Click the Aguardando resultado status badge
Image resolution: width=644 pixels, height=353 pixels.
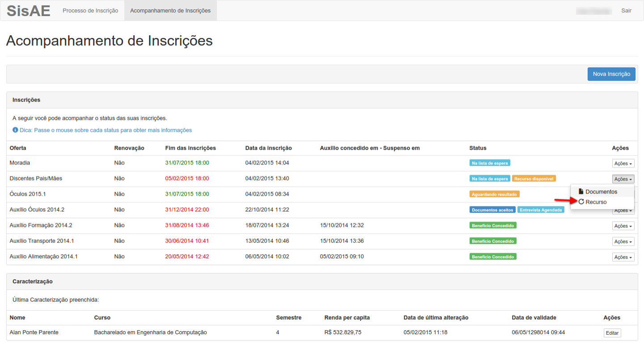click(495, 194)
